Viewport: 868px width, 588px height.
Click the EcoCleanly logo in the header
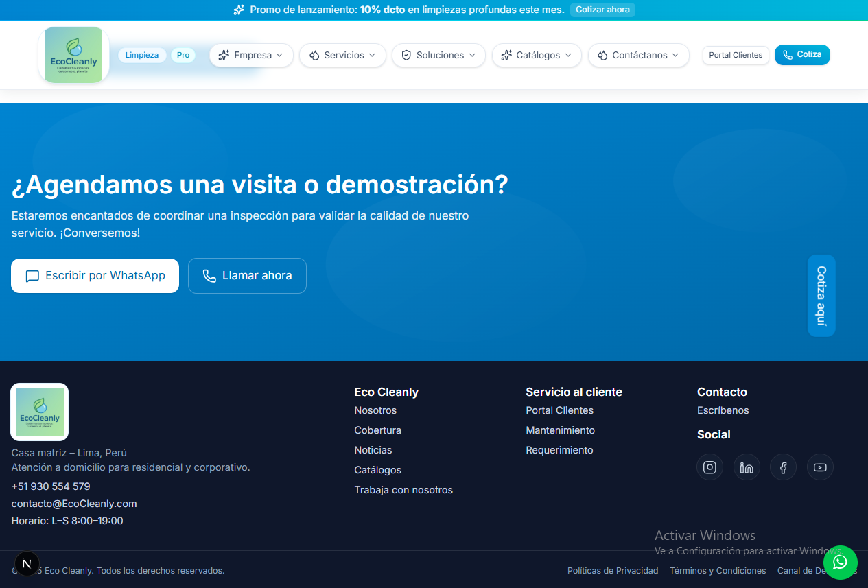point(73,54)
